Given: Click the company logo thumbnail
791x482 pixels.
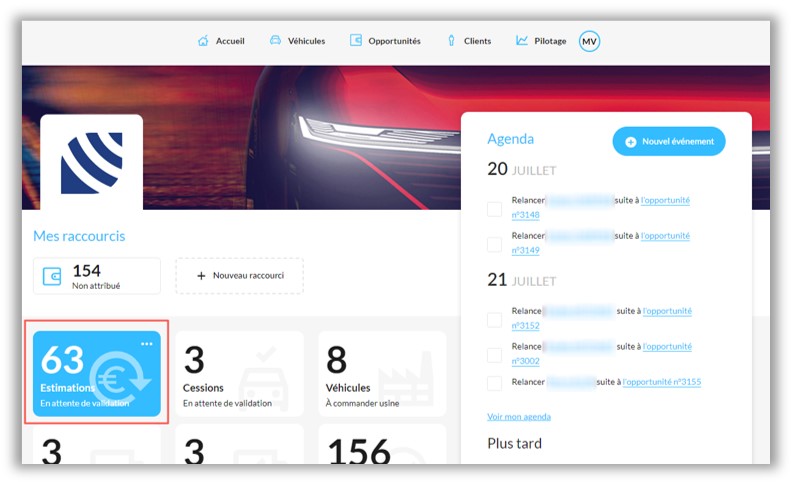Looking at the screenshot, I should pos(91,163).
